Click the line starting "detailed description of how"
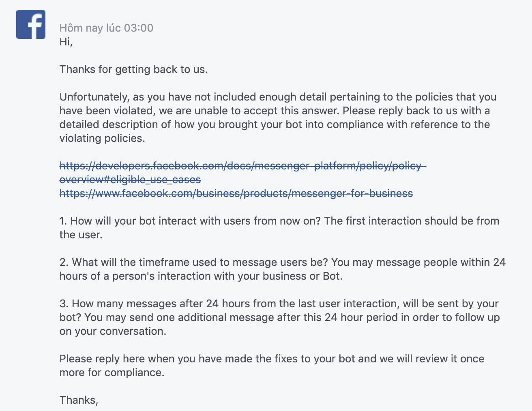 pyautogui.click(x=275, y=124)
